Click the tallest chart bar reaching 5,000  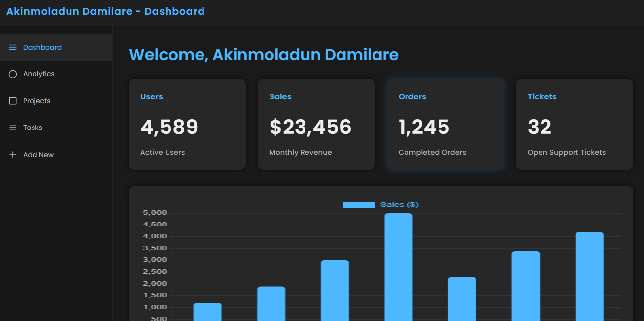coord(399,266)
